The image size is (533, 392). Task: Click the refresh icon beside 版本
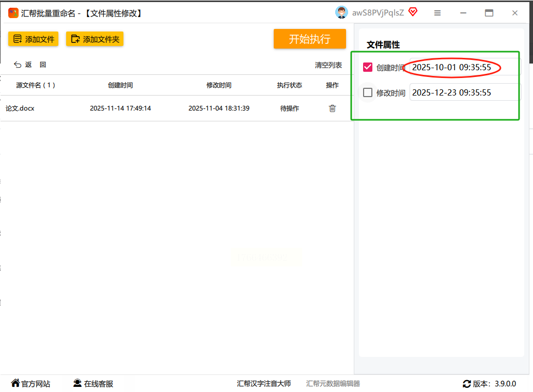point(467,384)
